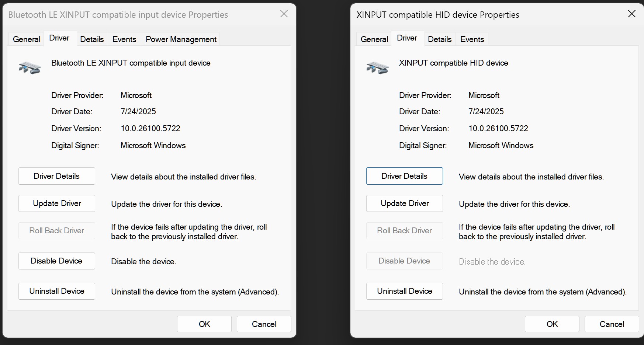The width and height of the screenshot is (644, 345).
Task: Confirm with OK in XINPUT HID device dialog
Action: (x=552, y=324)
